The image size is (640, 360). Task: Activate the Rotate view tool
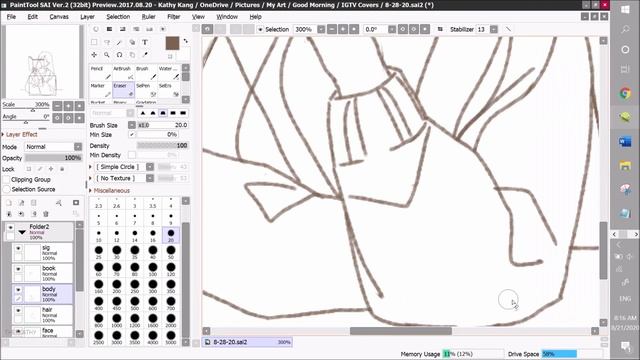120,55
